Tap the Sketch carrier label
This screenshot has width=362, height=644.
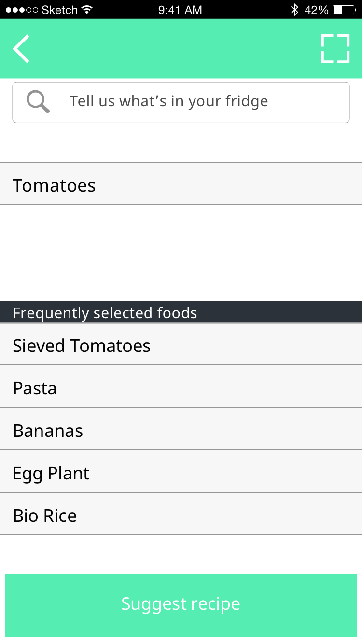click(60, 10)
